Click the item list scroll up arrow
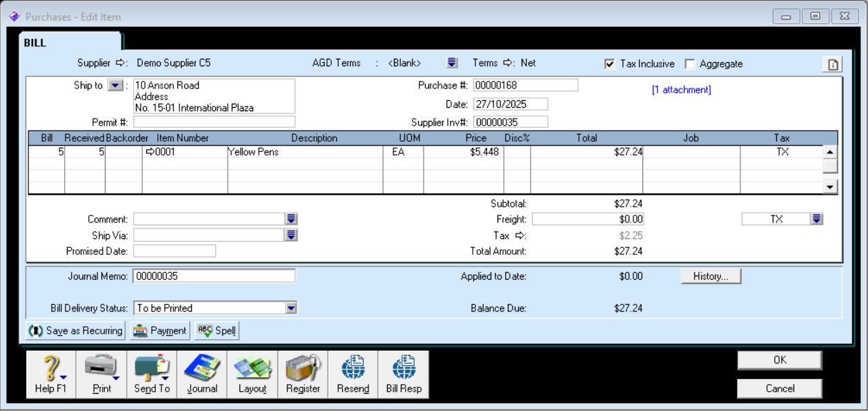This screenshot has width=868, height=411. click(830, 152)
